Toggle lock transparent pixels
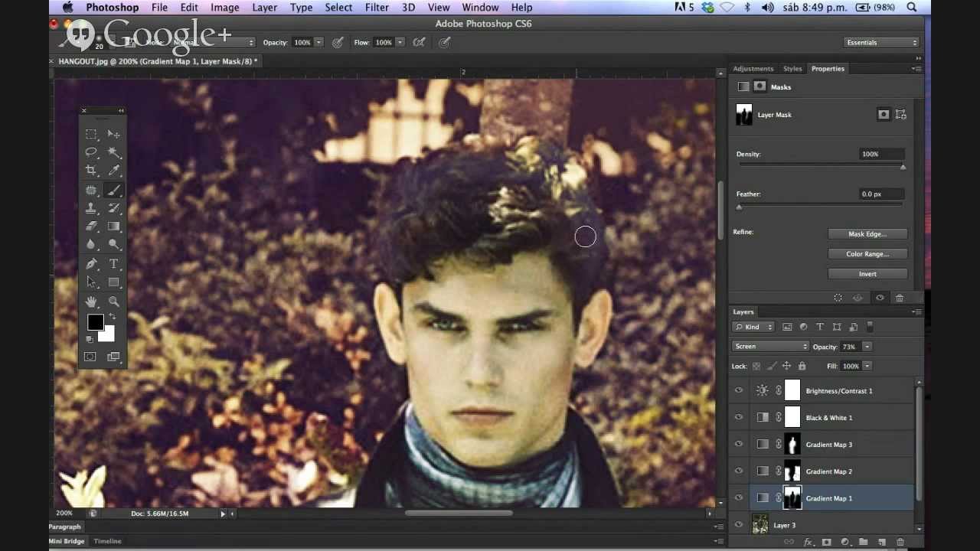Screen dimensions: 980x551 point(757,367)
